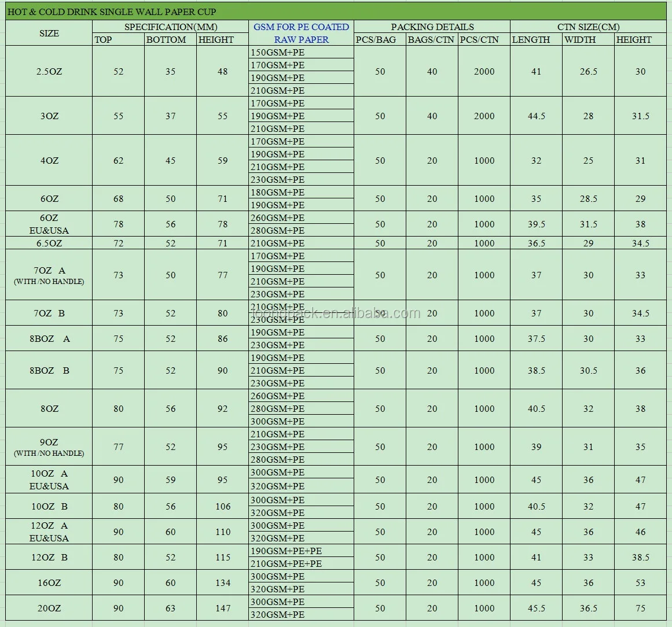This screenshot has height=627, width=672.
Task: Select the '2.5OZ' size cell
Action: point(49,71)
